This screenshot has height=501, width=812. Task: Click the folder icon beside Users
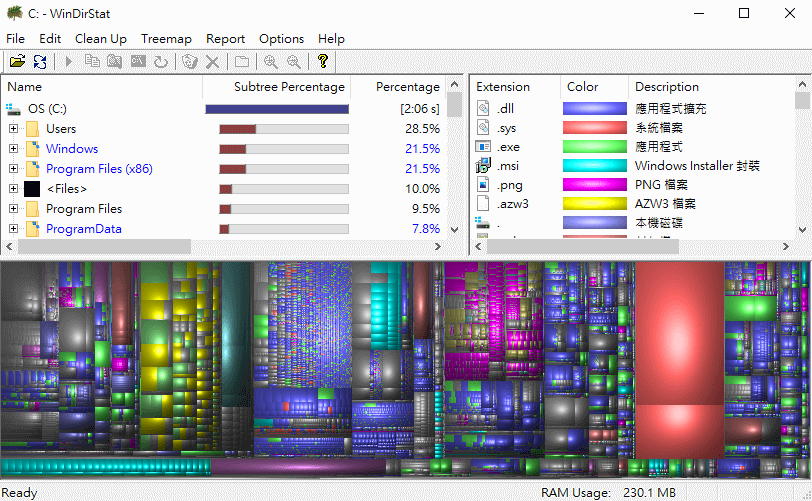[32, 128]
